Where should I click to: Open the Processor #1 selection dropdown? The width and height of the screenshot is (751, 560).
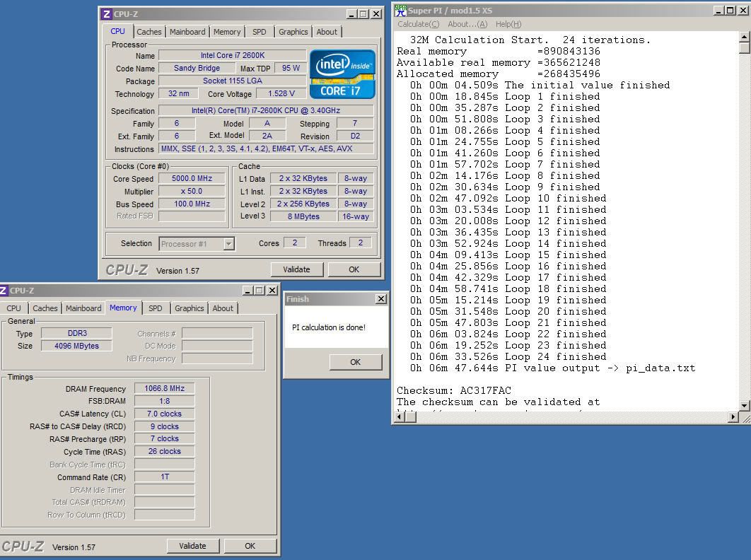coord(228,244)
